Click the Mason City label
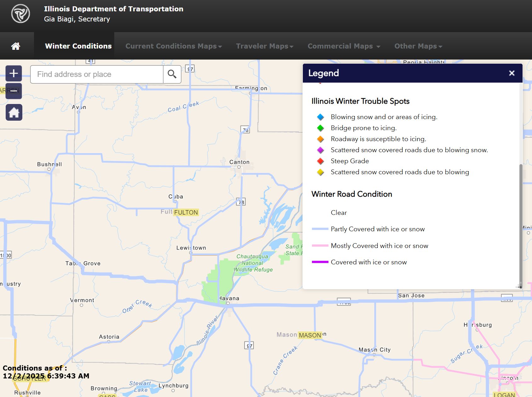 pos(375,350)
